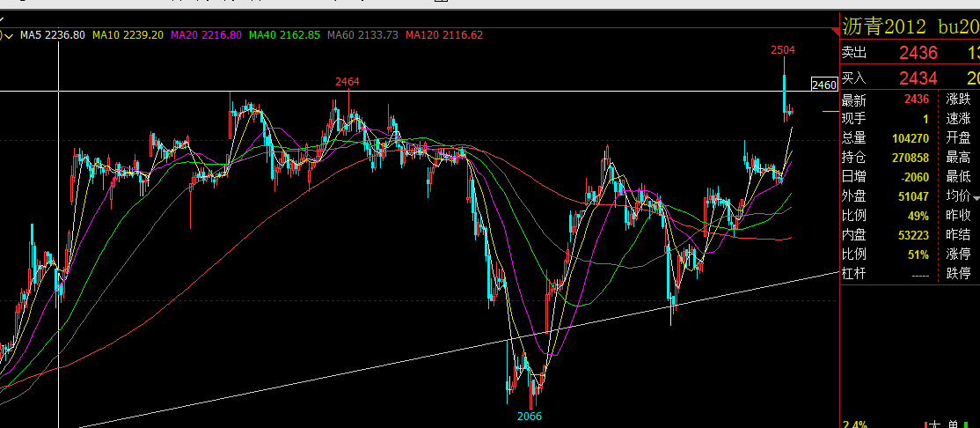Screen dimensions: 980x428
Task: Click the 沥青2012 contract title
Action: coord(883,27)
